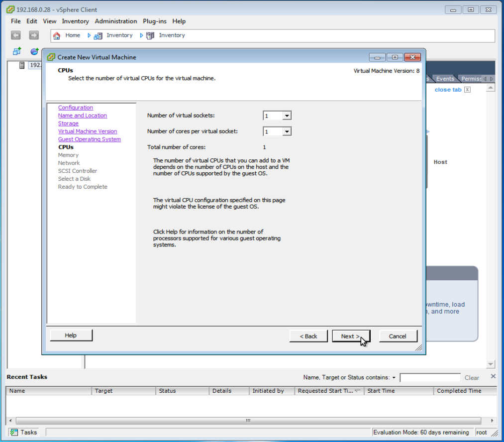Click the Next button in wizard
Image resolution: width=504 pixels, height=442 pixels.
[351, 336]
